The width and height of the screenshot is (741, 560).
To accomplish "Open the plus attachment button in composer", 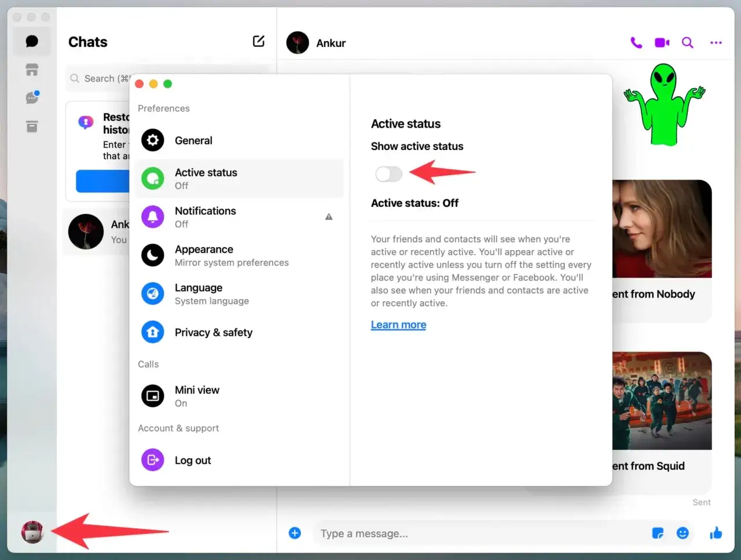I will click(295, 533).
